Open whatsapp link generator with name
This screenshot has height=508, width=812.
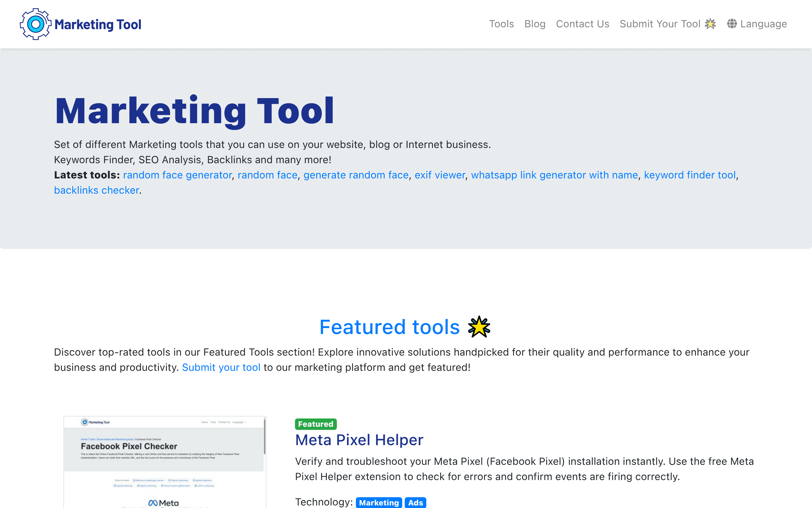[x=554, y=175]
